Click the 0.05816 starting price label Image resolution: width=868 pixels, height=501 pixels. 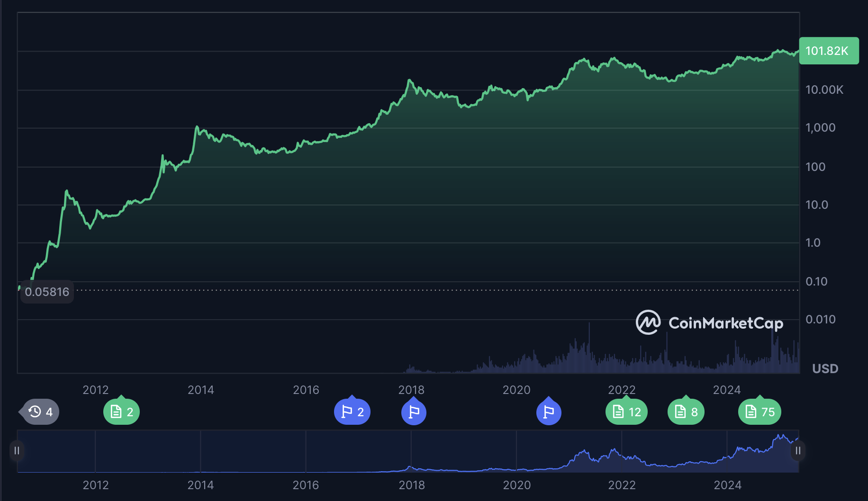[47, 292]
